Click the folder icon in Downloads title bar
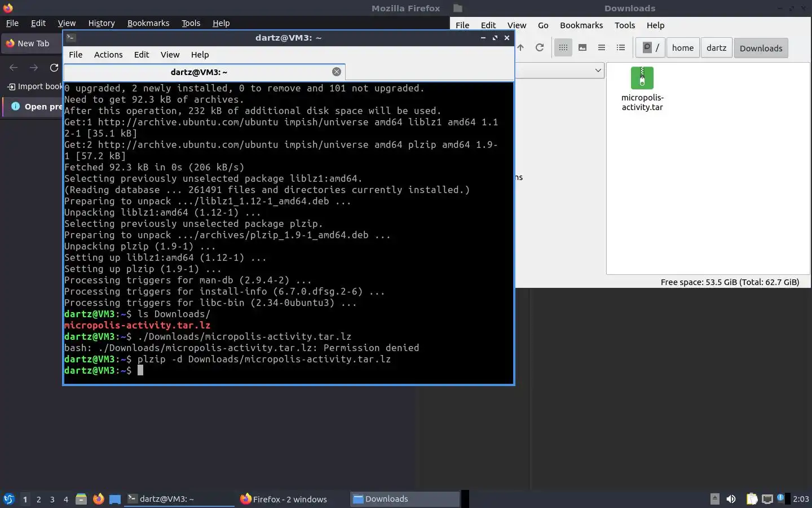Image resolution: width=812 pixels, height=508 pixels. pyautogui.click(x=458, y=8)
